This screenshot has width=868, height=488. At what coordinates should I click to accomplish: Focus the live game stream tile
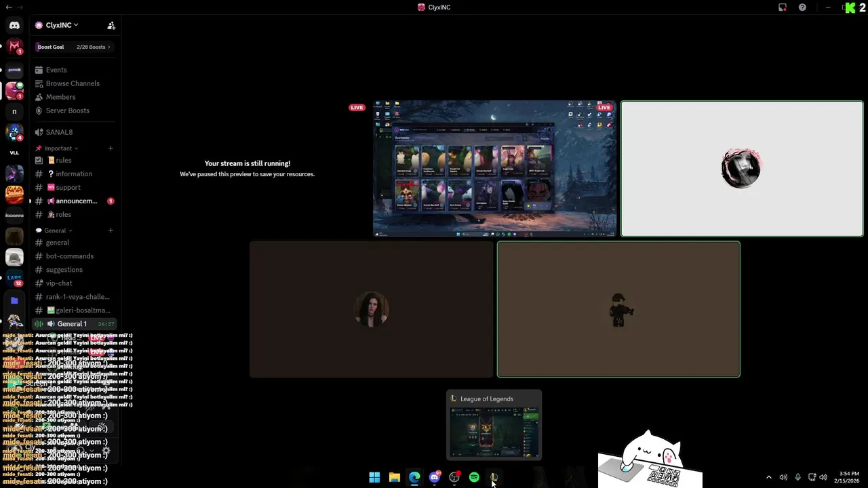495,169
